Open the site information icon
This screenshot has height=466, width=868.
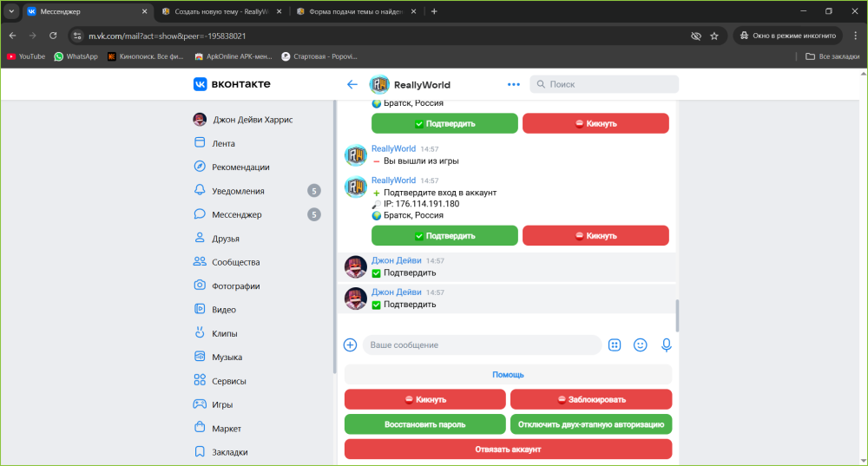(77, 36)
